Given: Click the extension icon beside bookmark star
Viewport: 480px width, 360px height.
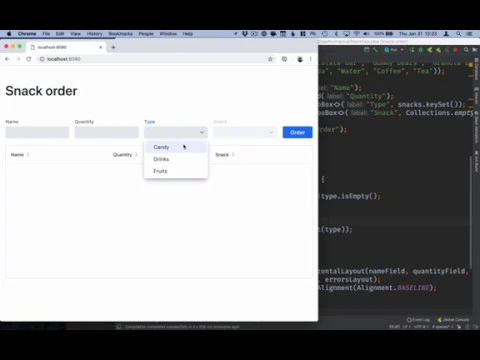Looking at the screenshot, I should pos(284,59).
